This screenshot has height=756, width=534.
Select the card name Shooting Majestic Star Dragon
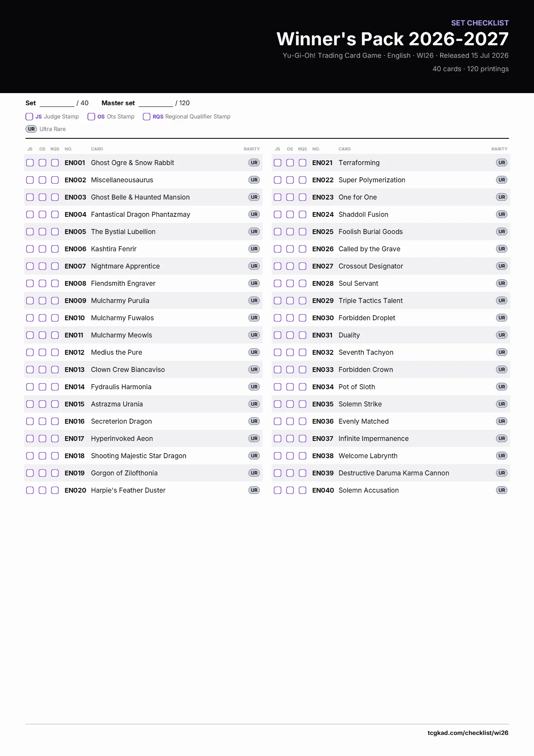coord(139,456)
